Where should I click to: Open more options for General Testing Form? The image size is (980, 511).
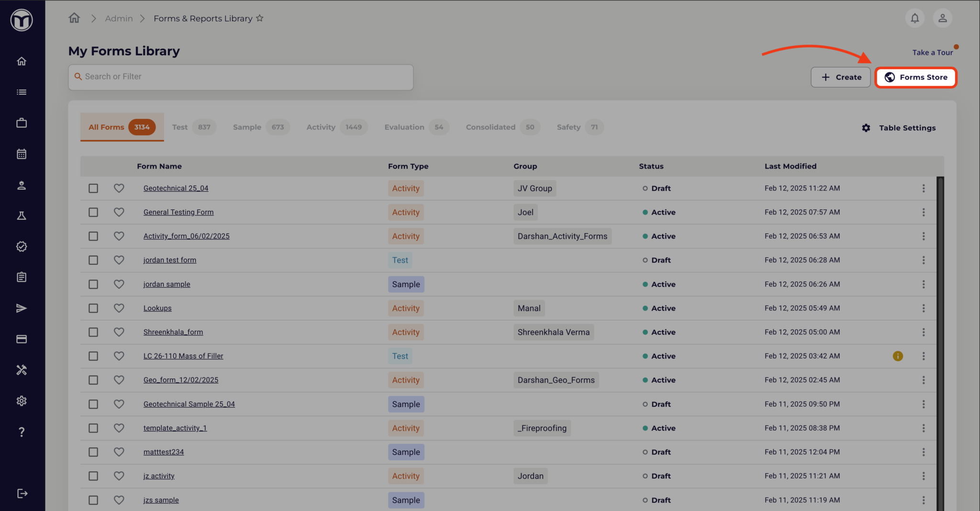pyautogui.click(x=923, y=212)
